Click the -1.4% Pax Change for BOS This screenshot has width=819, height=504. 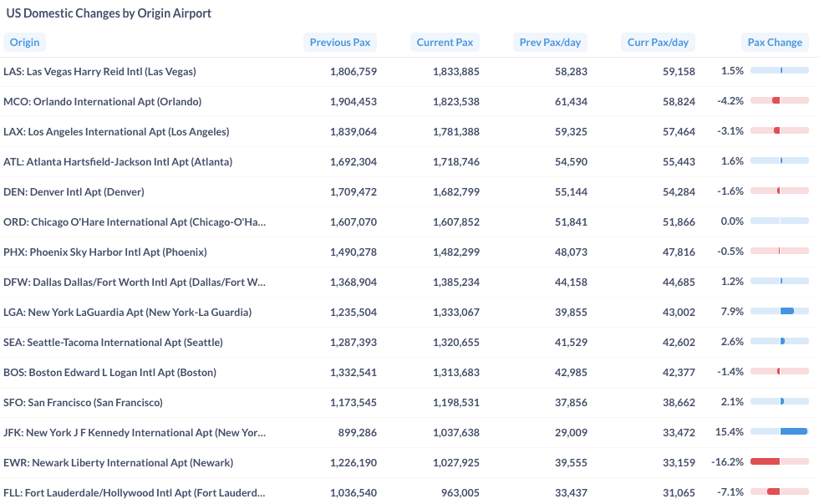[730, 372]
